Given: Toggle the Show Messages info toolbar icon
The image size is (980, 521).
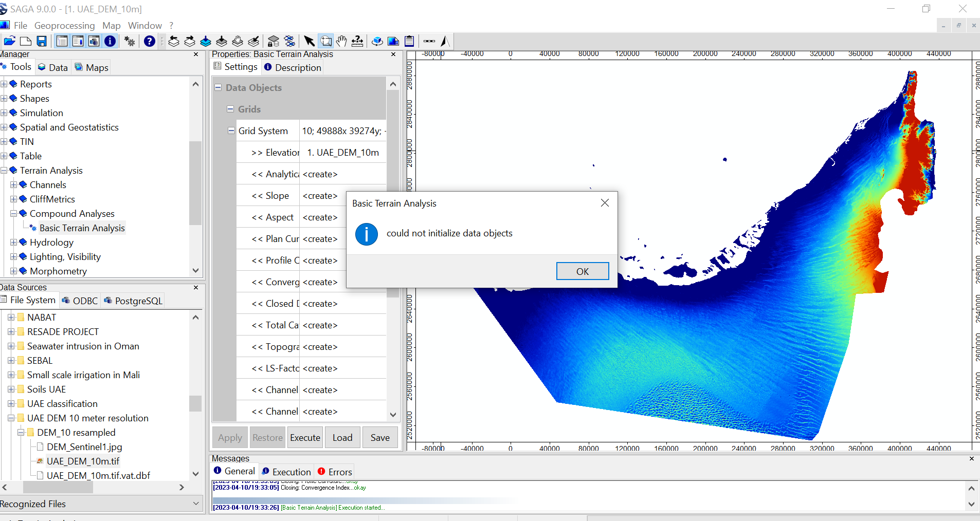Looking at the screenshot, I should [x=110, y=41].
